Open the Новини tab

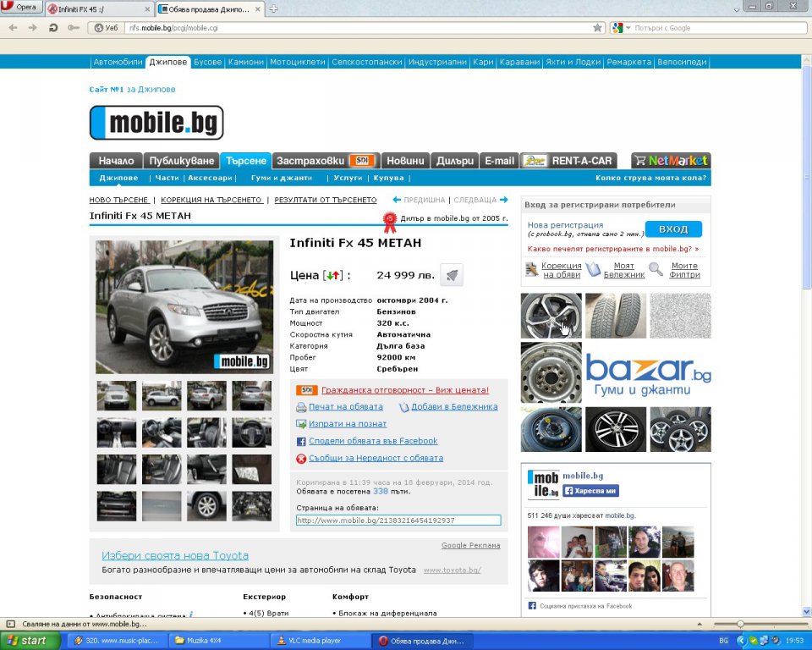pyautogui.click(x=405, y=161)
